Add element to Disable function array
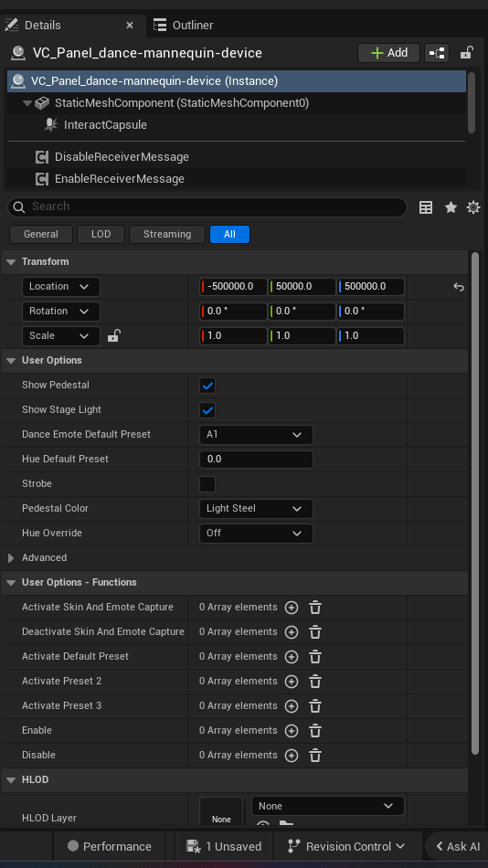This screenshot has width=488, height=868. click(x=292, y=756)
